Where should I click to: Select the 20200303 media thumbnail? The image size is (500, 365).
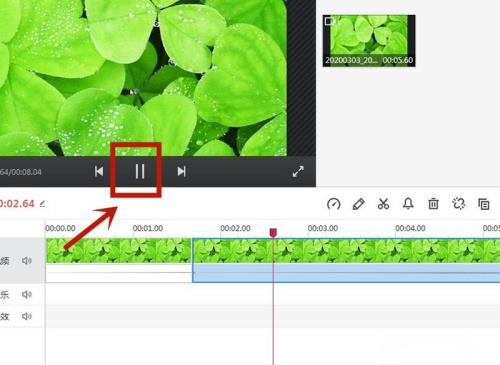(x=369, y=41)
